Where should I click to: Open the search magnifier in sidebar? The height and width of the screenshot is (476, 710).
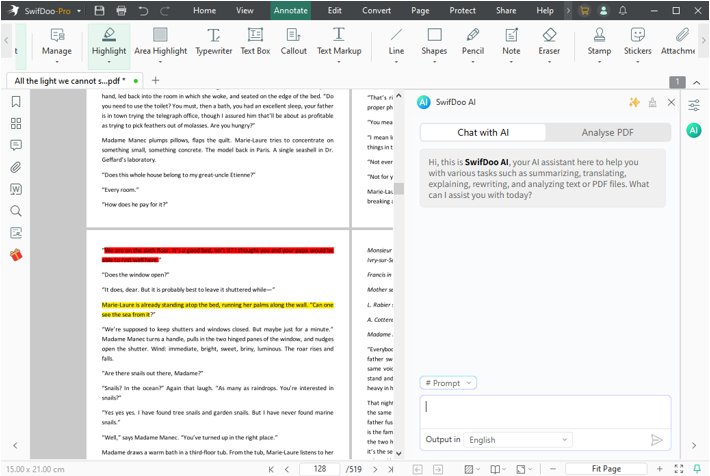pos(16,211)
